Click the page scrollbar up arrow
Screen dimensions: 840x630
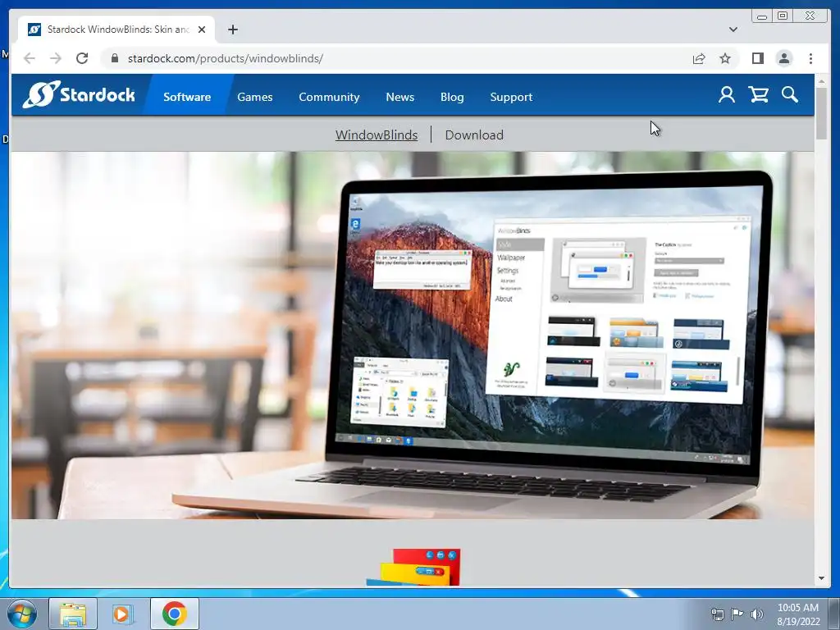[821, 81]
